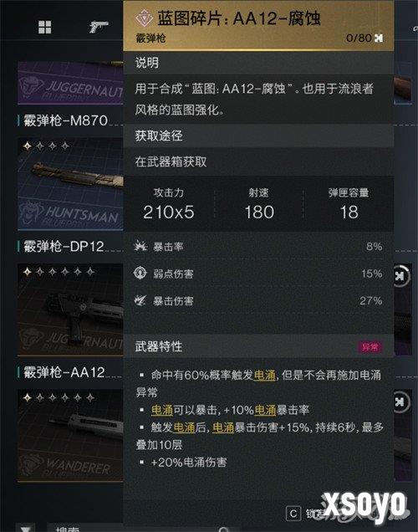Viewport: 418px width, 532px height.
Task: Select the AA12 Wanderer blueprint card
Action: point(70,436)
